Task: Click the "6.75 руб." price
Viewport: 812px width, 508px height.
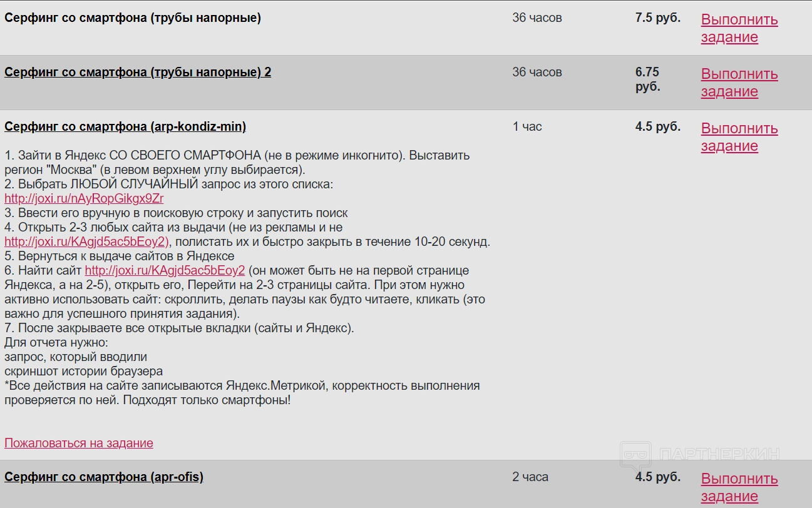Action: 647,79
